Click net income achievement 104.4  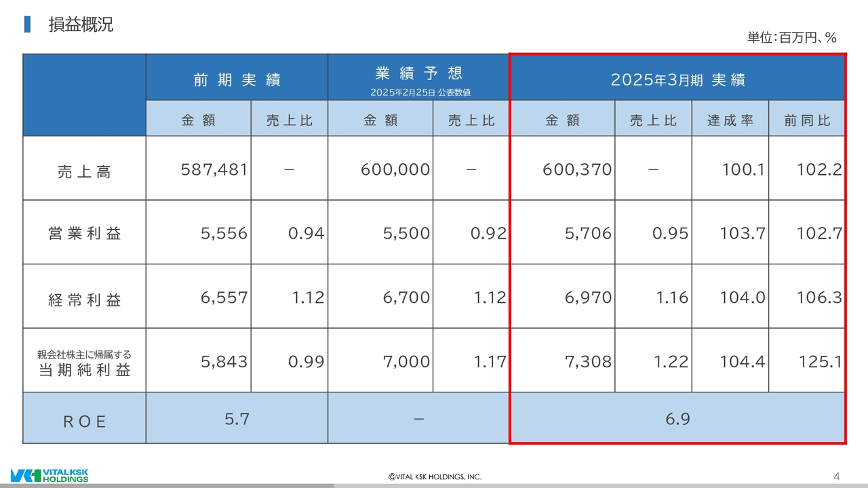click(743, 362)
